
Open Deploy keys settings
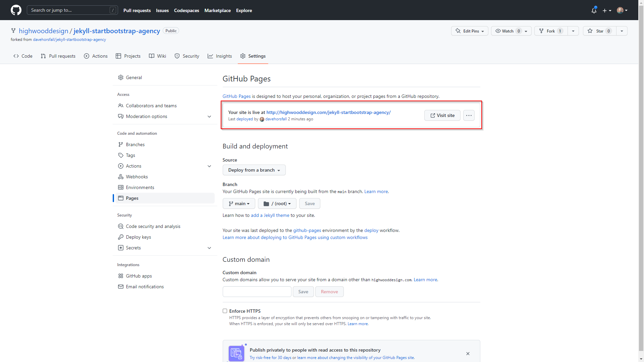pyautogui.click(x=138, y=237)
